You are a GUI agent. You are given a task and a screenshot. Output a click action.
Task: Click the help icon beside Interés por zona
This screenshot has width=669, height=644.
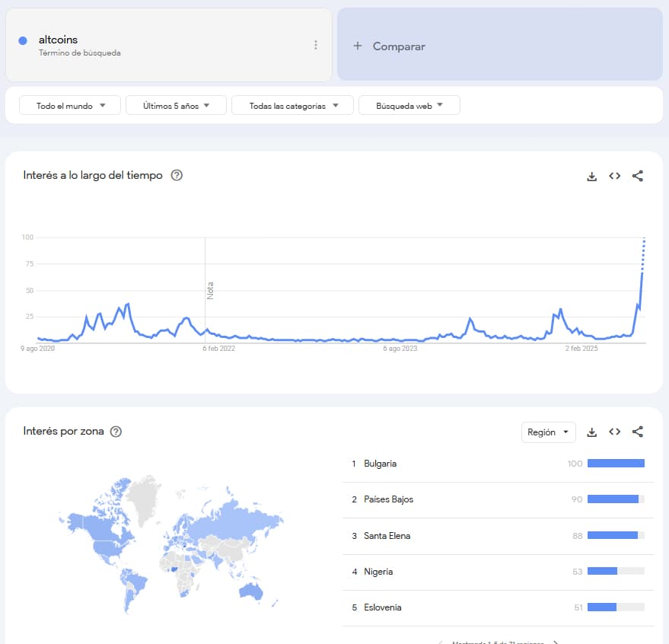pyautogui.click(x=116, y=432)
